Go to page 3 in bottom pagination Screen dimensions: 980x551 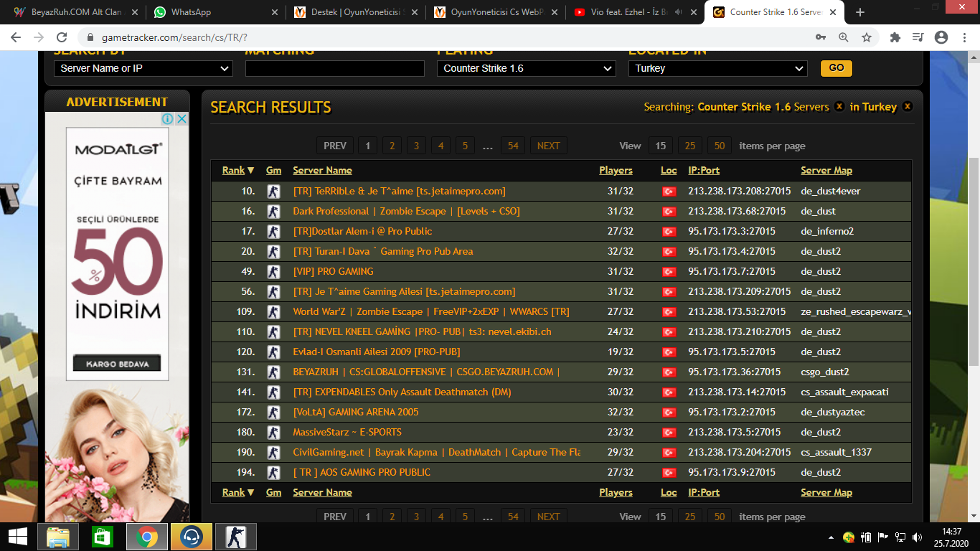pyautogui.click(x=416, y=517)
